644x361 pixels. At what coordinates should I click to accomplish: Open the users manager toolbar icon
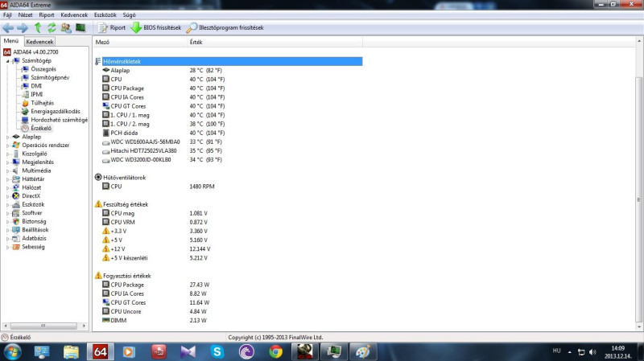66,28
